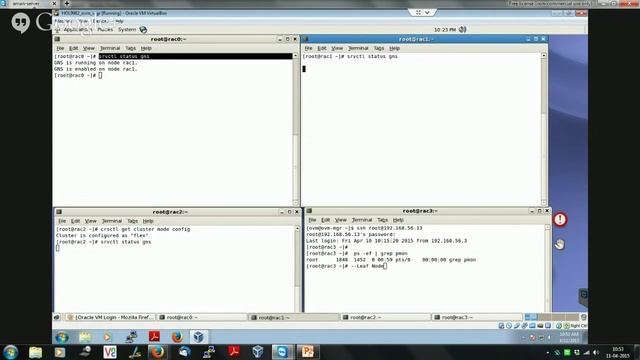Click '--Leaf Node' text in rac3 terminal
640x360 pixels.
(367, 266)
